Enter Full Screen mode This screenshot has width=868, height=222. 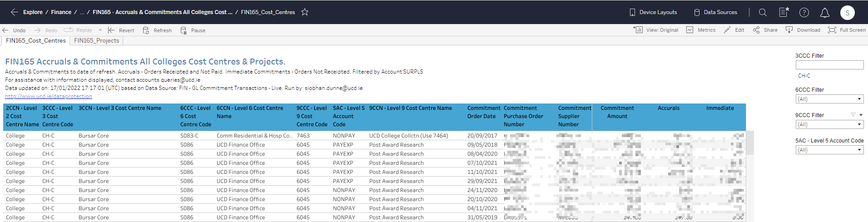coord(847,30)
